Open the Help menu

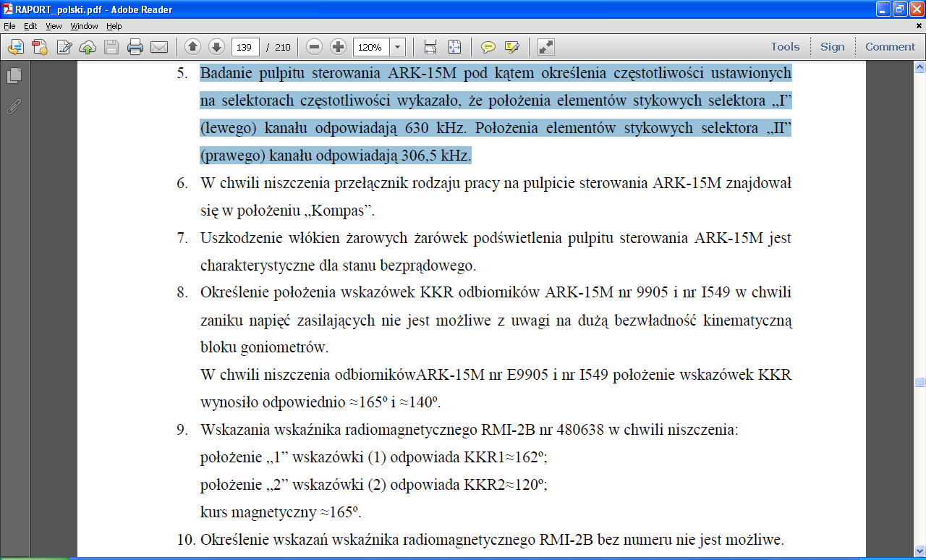click(x=114, y=26)
